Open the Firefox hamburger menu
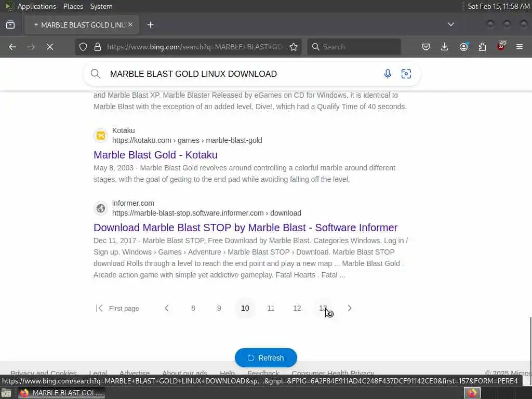532x399 pixels. click(520, 47)
